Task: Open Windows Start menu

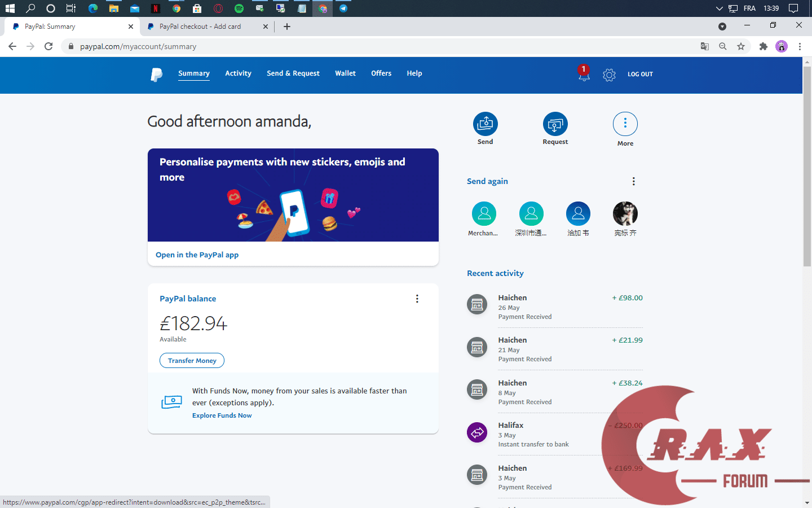Action: tap(10, 8)
